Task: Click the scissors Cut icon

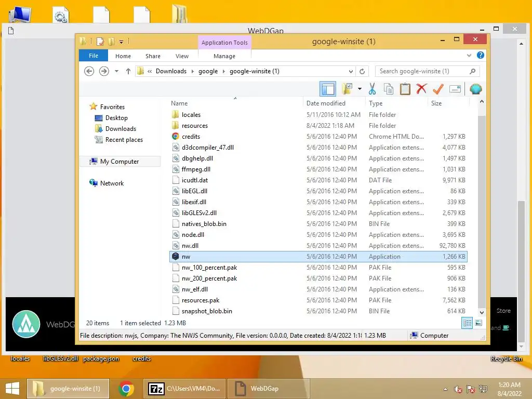Action: [x=372, y=89]
